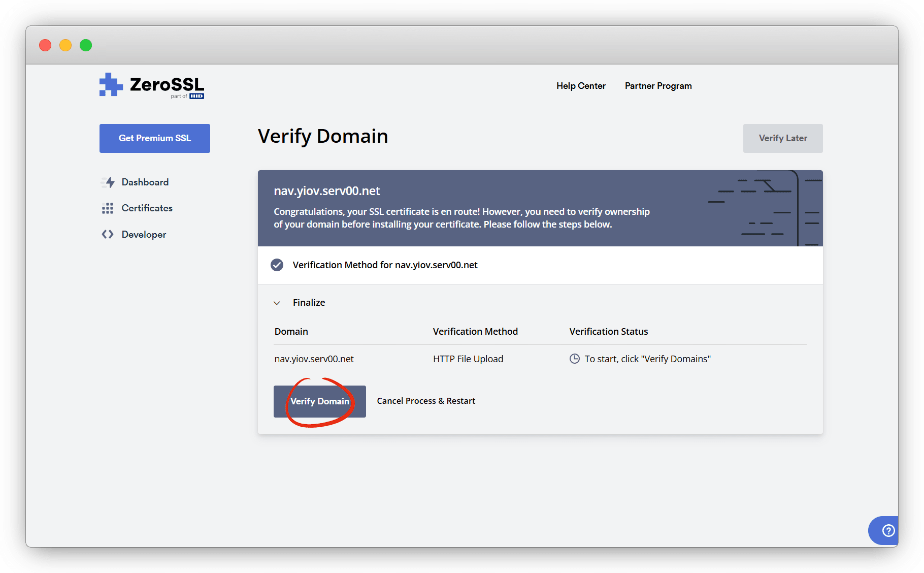Click the ZeroSSL puzzle-piece logo icon

[x=111, y=85]
